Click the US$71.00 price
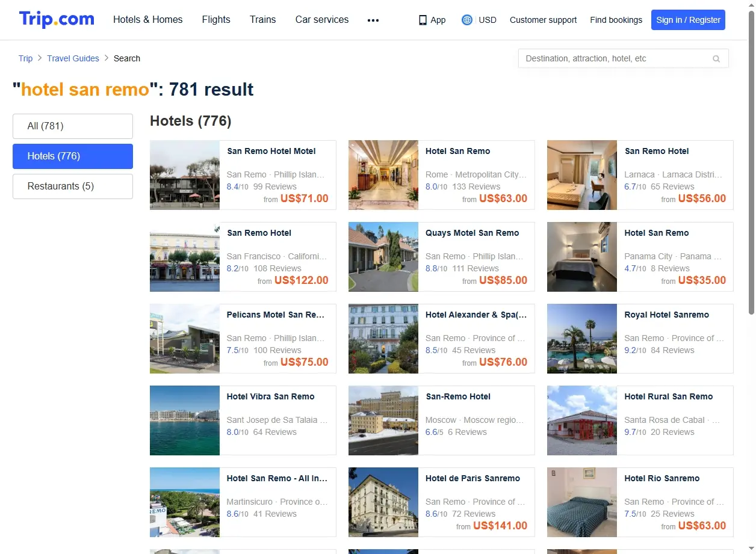Screen dimensions: 756x554 click(x=305, y=199)
